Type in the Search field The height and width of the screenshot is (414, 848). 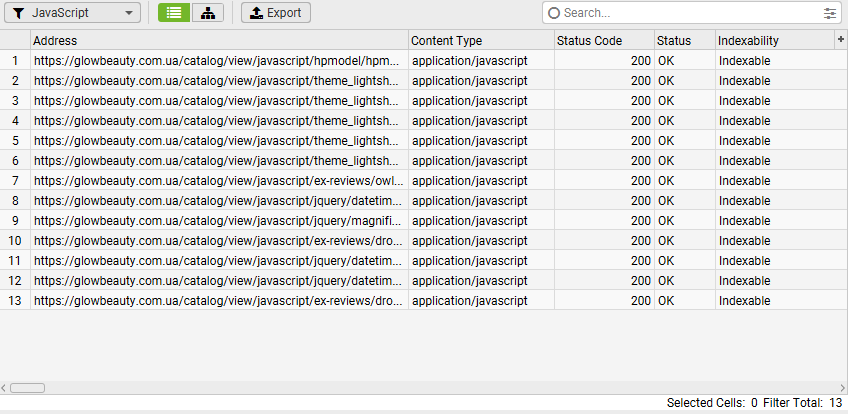[690, 13]
